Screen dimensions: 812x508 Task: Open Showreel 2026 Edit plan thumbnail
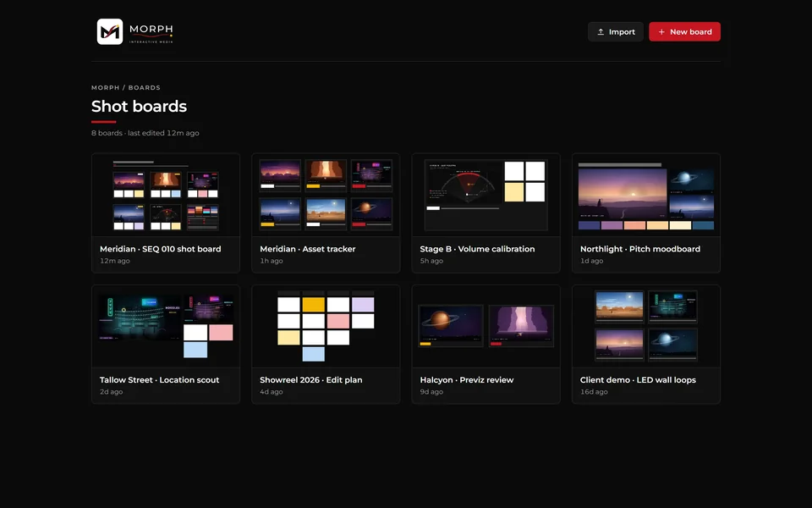pos(326,326)
